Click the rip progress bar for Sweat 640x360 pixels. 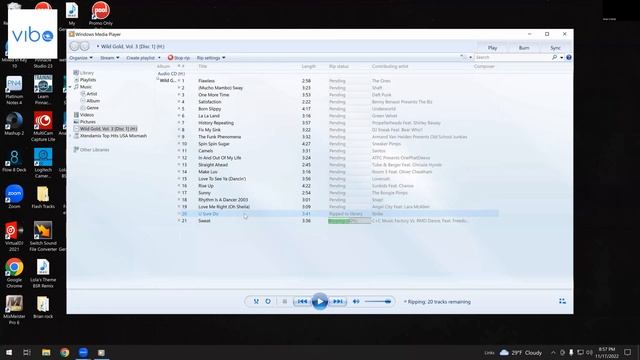tap(349, 221)
